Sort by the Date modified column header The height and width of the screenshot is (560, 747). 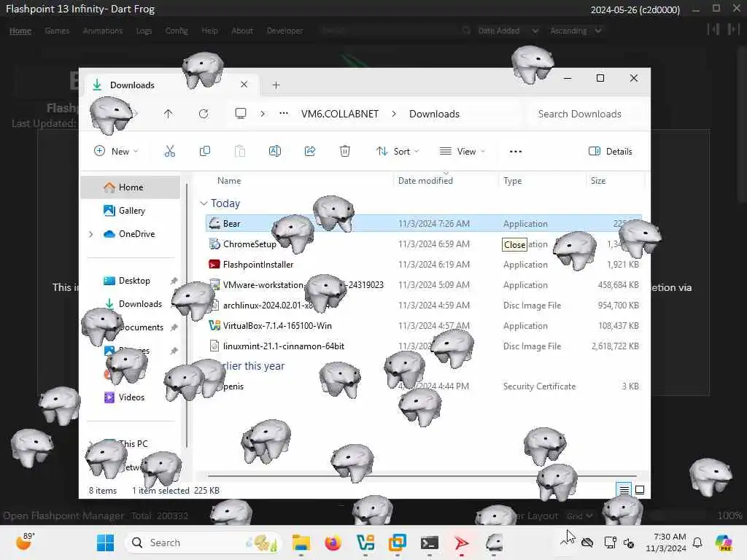click(x=425, y=181)
